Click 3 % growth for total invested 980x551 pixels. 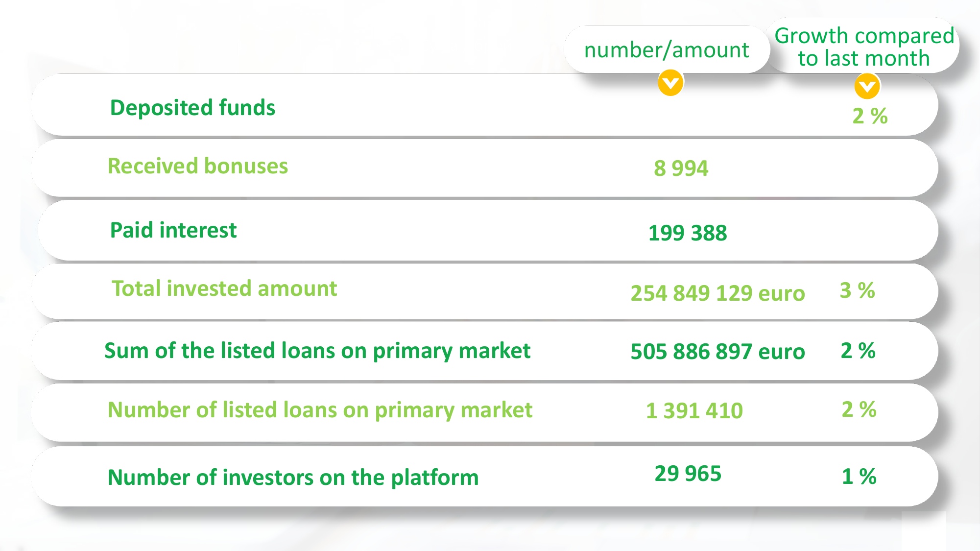[x=857, y=290]
